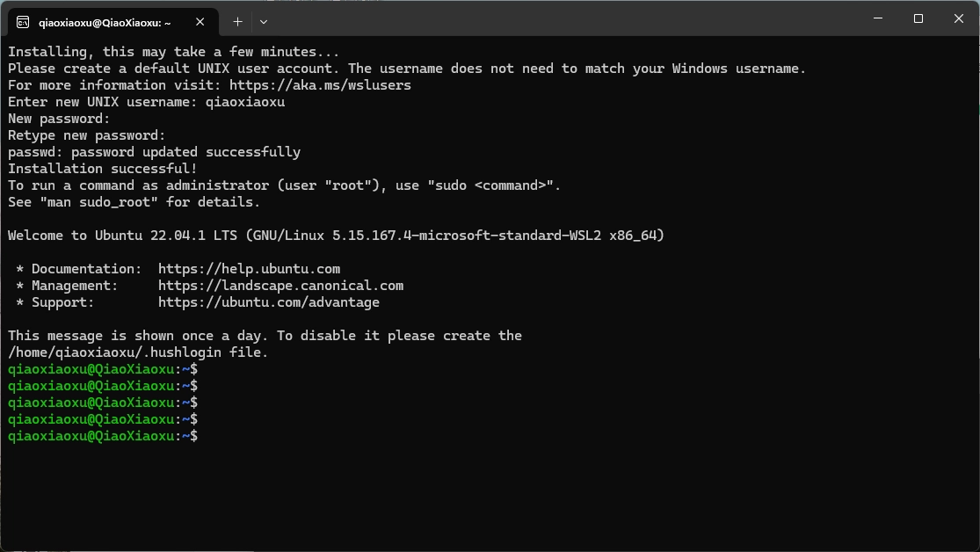Viewport: 980px width, 552px height.
Task: Open the https://ubuntu.com/advantage support link
Action: pos(269,302)
